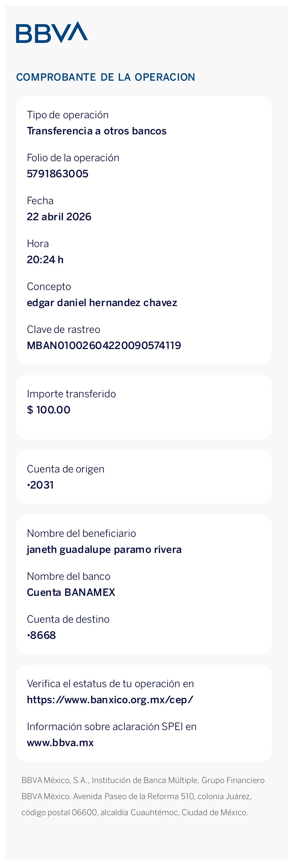
Task: Click concept edgar daniel hernandez chavez
Action: click(x=102, y=303)
